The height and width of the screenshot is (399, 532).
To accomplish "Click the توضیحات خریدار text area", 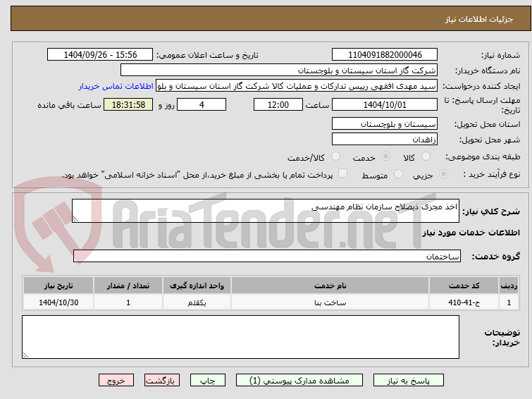I will click(x=240, y=337).
